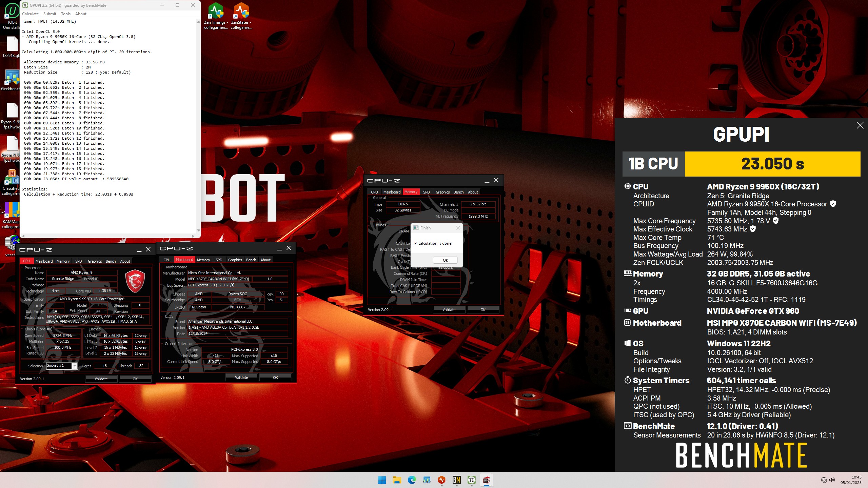
Task: Open Bench tab in CPU-Z CPU window
Action: (111, 261)
